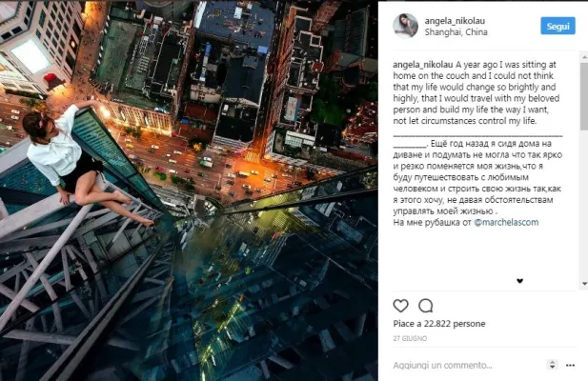Click the English caption text paragraph
588x381 pixels.
click(x=476, y=92)
